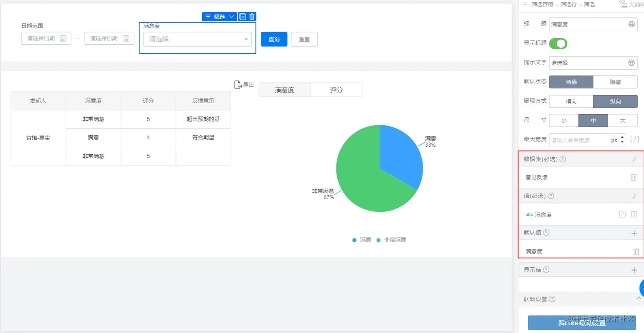Viewport: 644px width, 333px height.
Task: Open the 满意度 请选择 dropdown
Action: (198, 39)
